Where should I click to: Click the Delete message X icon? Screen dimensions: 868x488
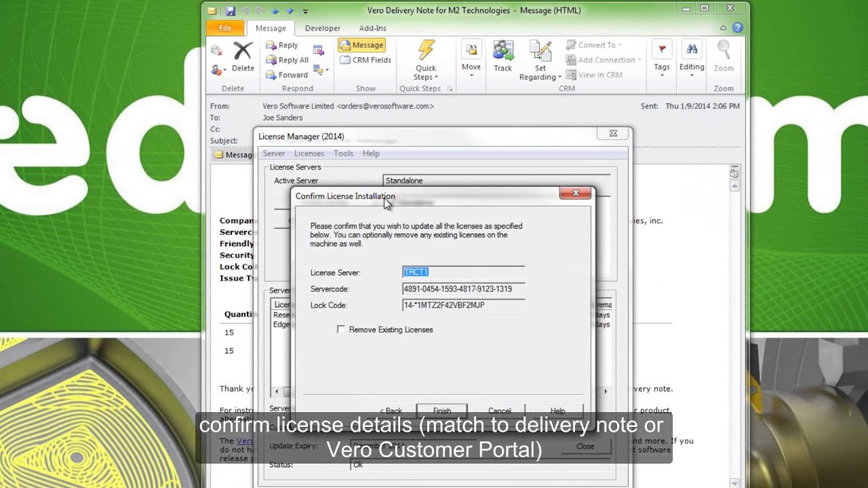[x=243, y=57]
